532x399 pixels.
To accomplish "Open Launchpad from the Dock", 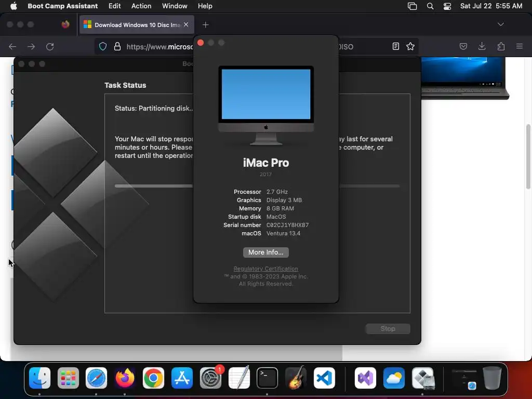I will click(x=68, y=378).
